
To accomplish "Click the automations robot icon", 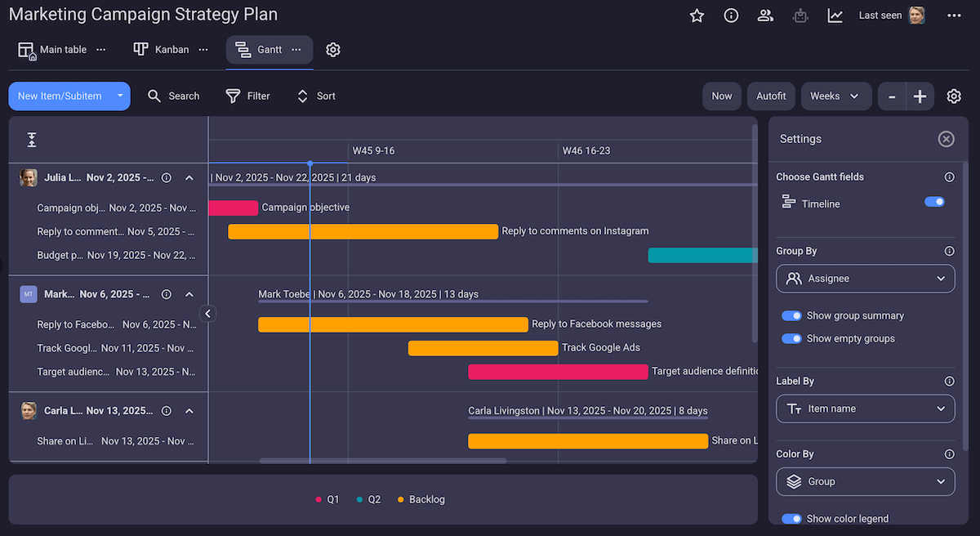I will coord(800,15).
